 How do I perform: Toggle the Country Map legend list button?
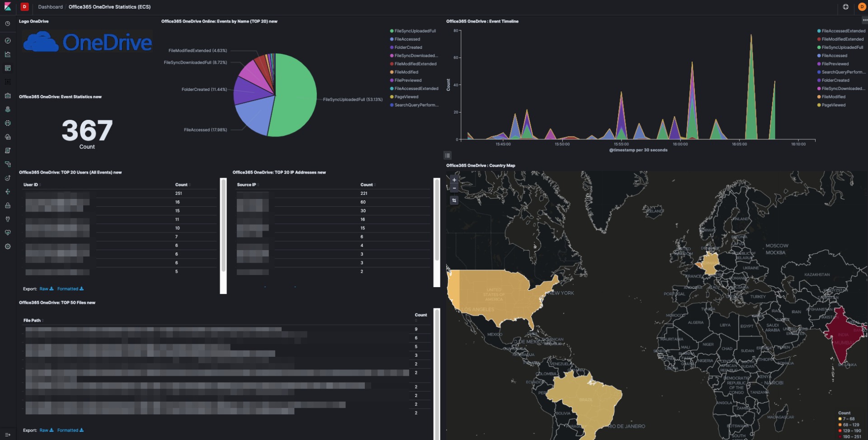pos(448,156)
